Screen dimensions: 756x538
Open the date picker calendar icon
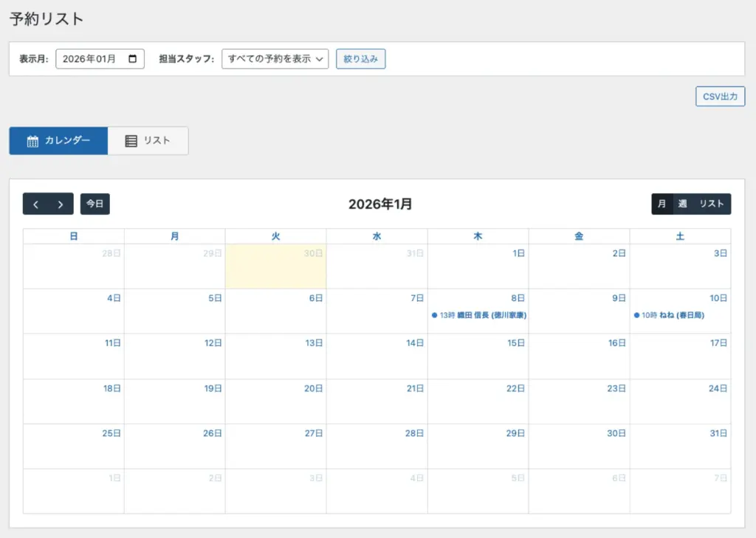point(133,59)
